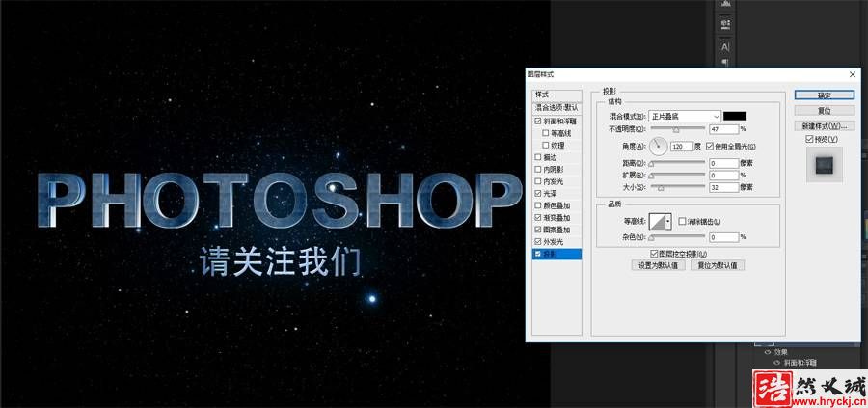
Task: Click the 扩展 spread slider
Action: coord(678,176)
